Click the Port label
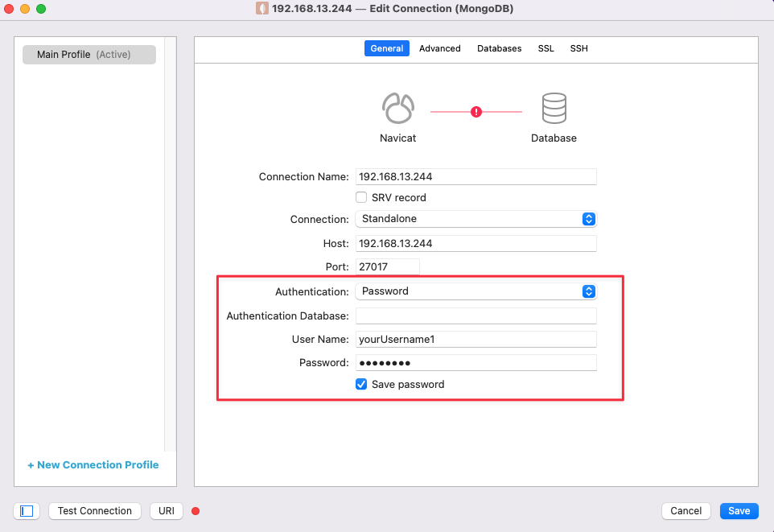 [337, 266]
